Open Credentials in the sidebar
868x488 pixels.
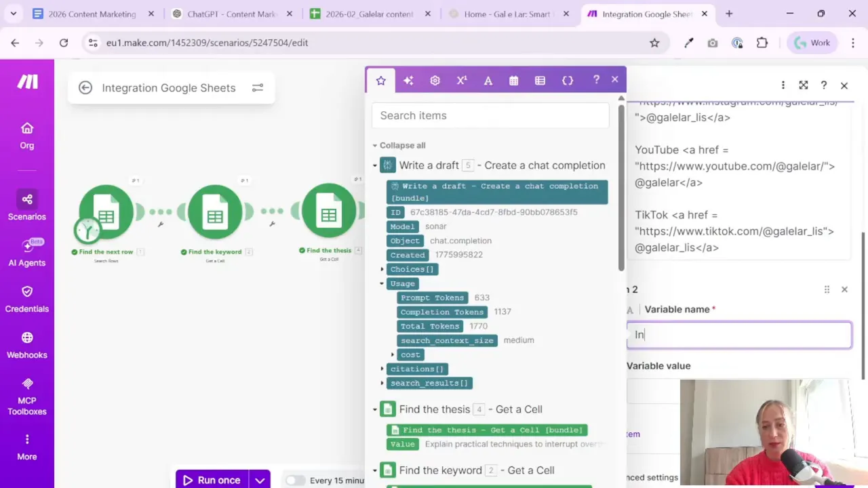27,299
